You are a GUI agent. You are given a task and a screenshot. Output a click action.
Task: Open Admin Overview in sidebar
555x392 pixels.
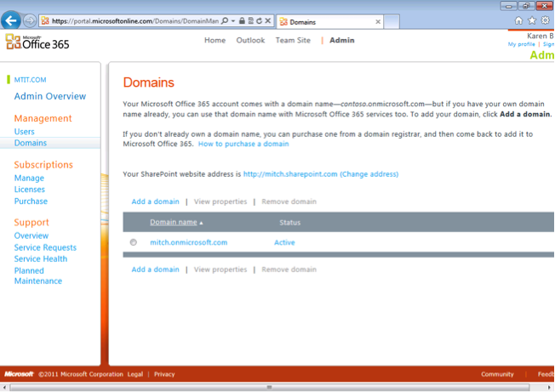click(x=50, y=96)
